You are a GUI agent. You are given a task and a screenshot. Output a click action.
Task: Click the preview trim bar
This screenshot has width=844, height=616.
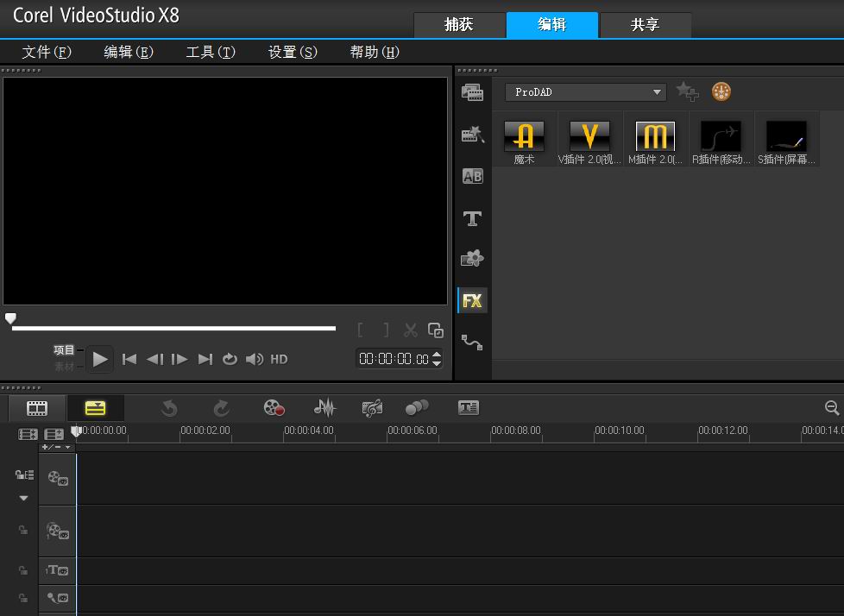coord(173,328)
